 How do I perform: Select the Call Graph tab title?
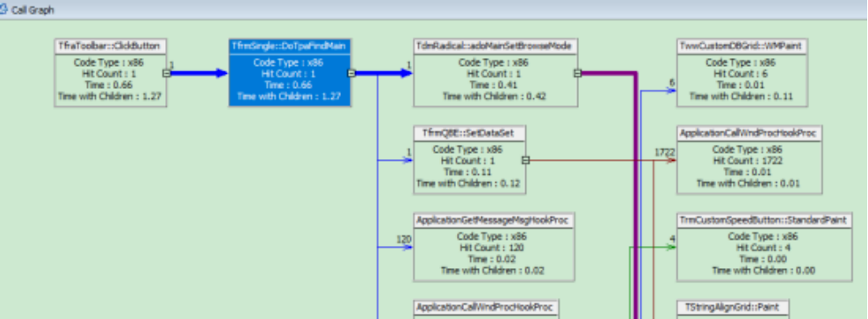33,10
